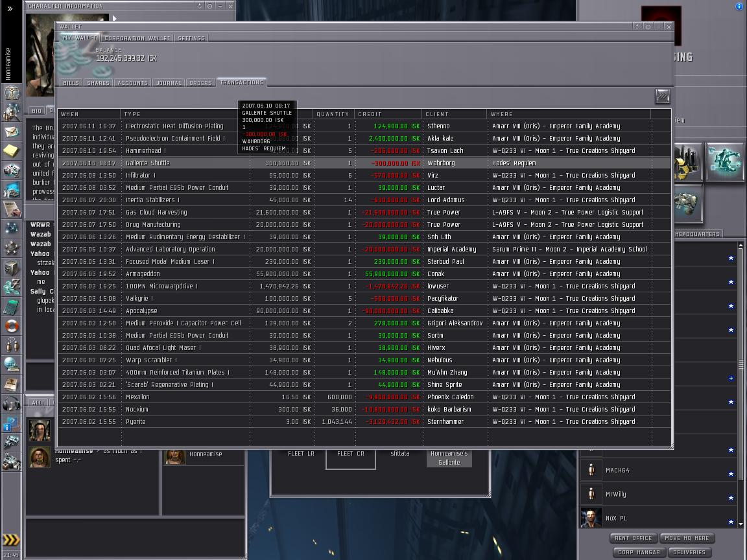The width and height of the screenshot is (747, 560).
Task: Click the star icon next to MACH64
Action: [731, 474]
